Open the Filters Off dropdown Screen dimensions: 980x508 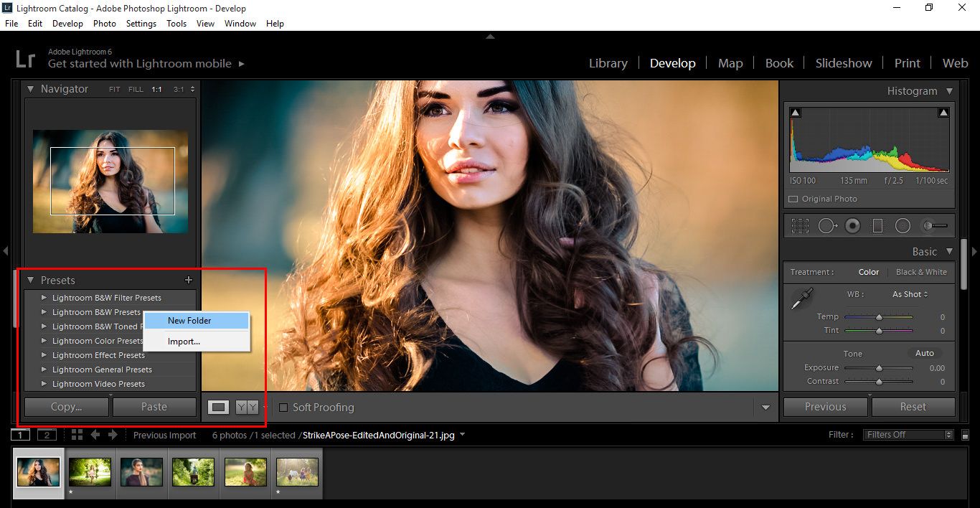(907, 435)
